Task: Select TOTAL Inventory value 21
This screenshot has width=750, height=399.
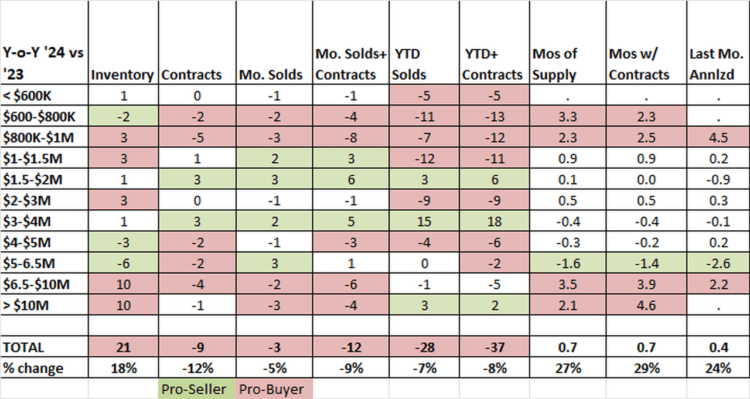Action: 123,347
